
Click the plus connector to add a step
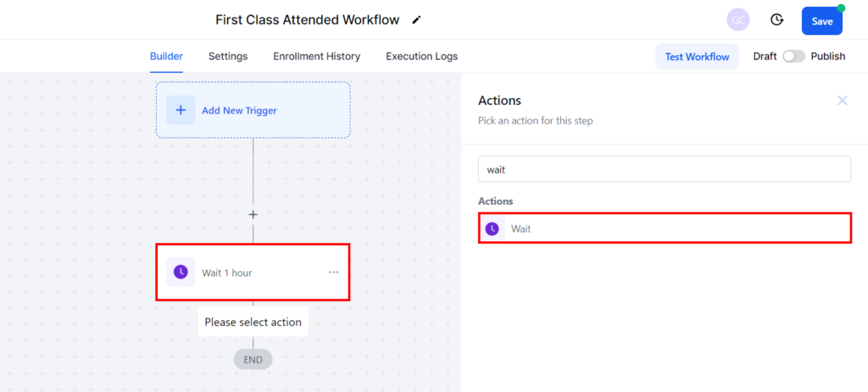tap(253, 214)
